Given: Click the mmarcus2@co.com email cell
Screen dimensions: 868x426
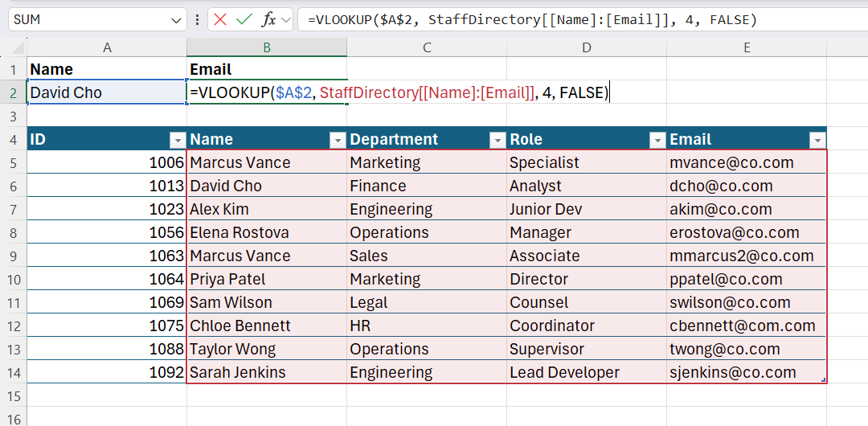Looking at the screenshot, I should point(747,256).
